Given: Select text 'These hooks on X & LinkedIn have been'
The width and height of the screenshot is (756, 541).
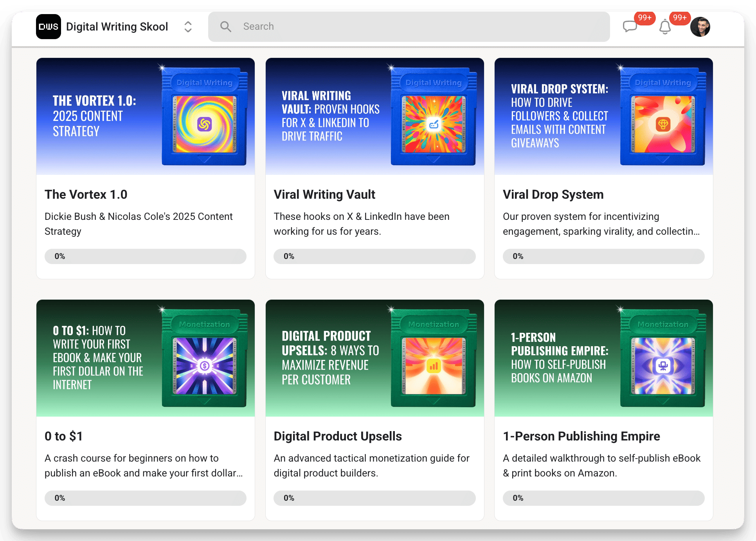Looking at the screenshot, I should click(x=362, y=216).
